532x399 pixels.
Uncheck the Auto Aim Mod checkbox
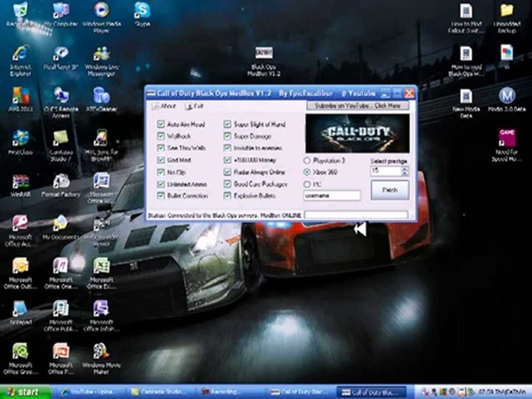tap(161, 124)
